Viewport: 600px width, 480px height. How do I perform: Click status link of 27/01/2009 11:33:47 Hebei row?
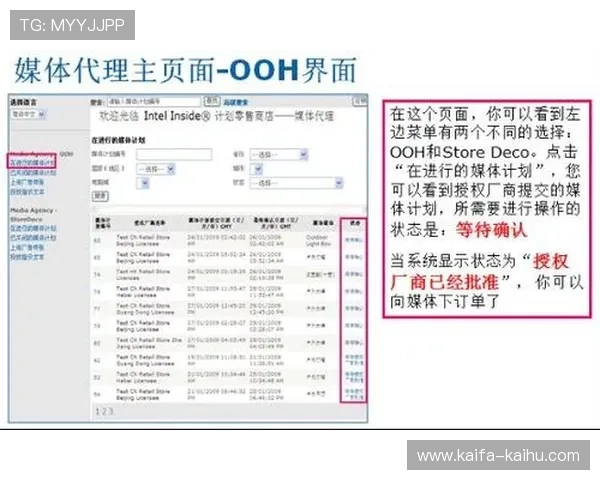coord(353,291)
